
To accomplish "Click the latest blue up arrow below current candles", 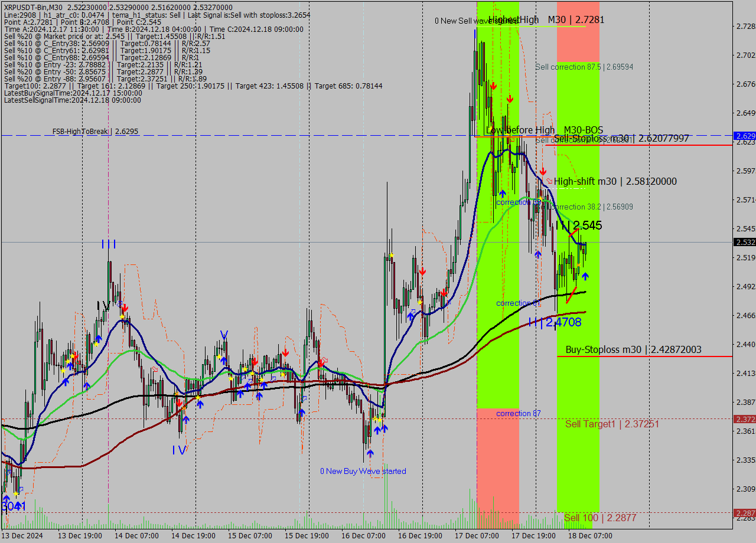I will [585, 276].
